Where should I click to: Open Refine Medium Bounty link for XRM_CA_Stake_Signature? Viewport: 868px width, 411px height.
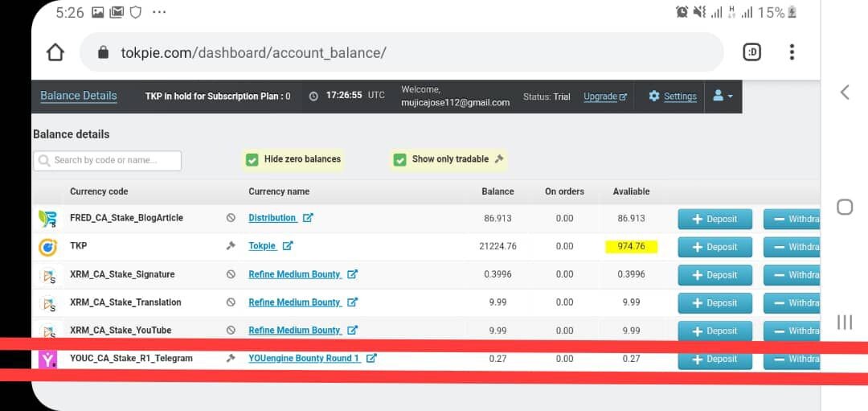[294, 274]
